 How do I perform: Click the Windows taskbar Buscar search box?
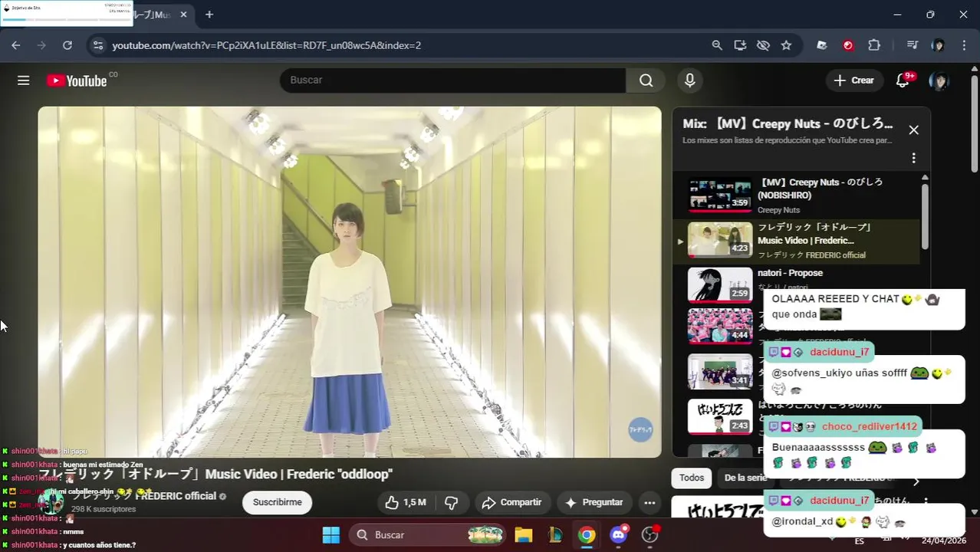429,534
